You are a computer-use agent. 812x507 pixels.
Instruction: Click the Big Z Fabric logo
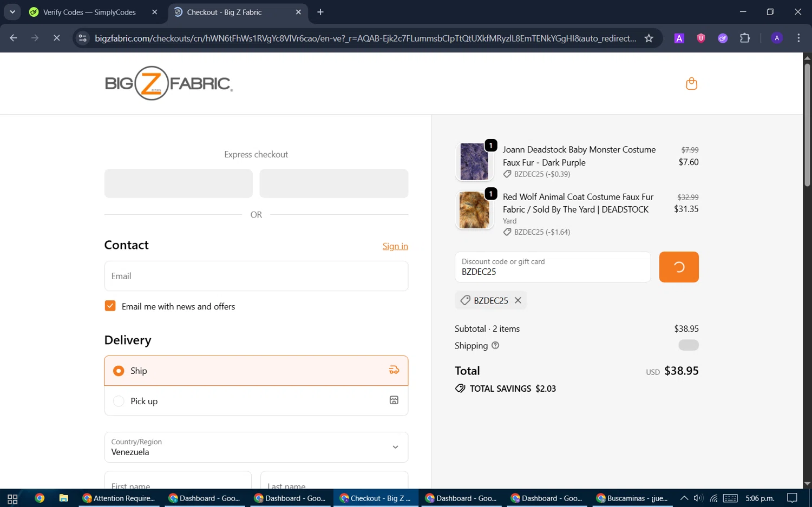[x=168, y=83]
